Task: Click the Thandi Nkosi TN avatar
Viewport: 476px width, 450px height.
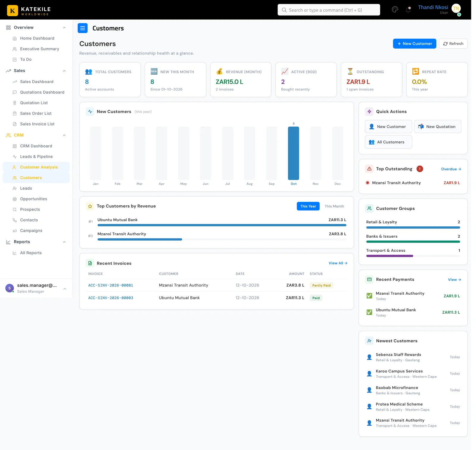Action: click(x=456, y=9)
